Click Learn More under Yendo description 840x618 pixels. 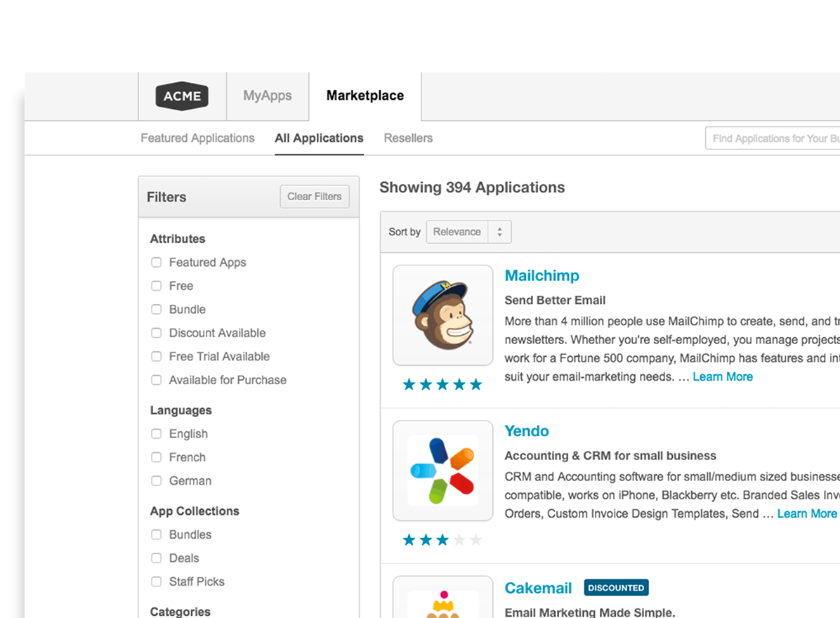point(807,513)
